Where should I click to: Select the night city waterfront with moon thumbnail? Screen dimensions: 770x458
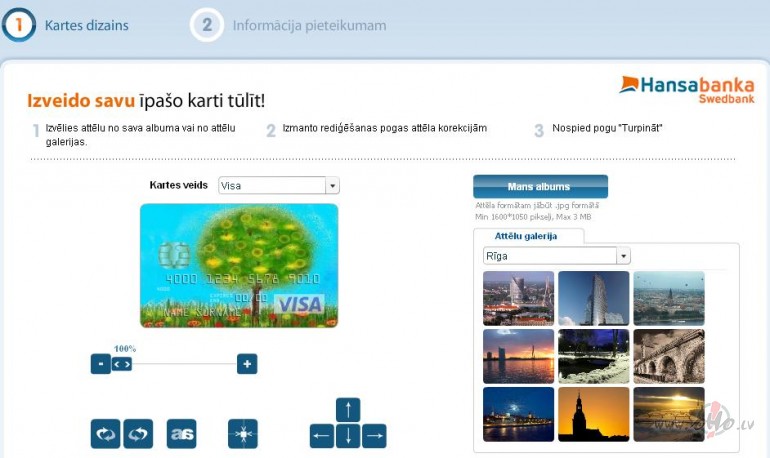[519, 414]
